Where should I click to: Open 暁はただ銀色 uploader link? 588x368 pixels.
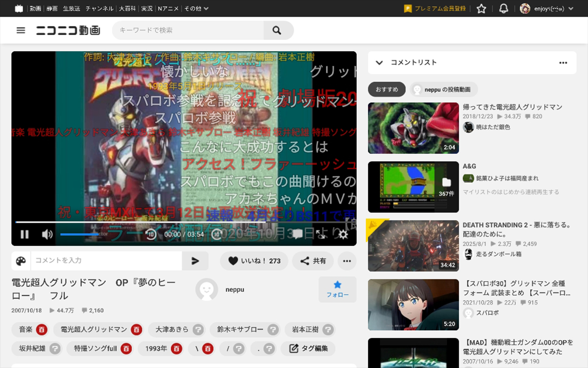coord(493,127)
